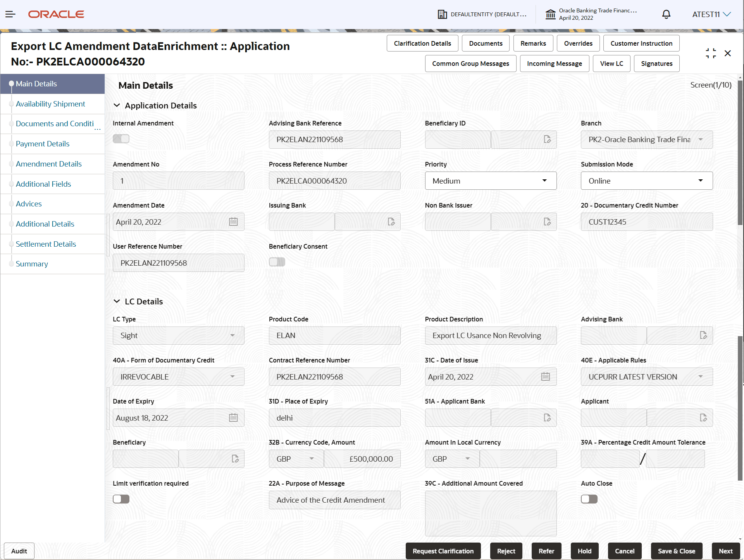Open the hamburger navigation menu
Screen dimensions: 744x560
click(10, 14)
